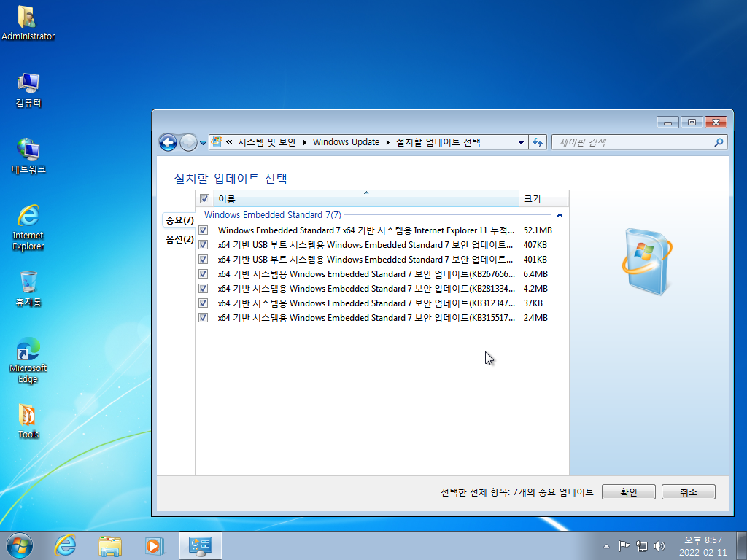Click the Windows Start orb
Viewport: 747px width, 560px height.
point(20,545)
